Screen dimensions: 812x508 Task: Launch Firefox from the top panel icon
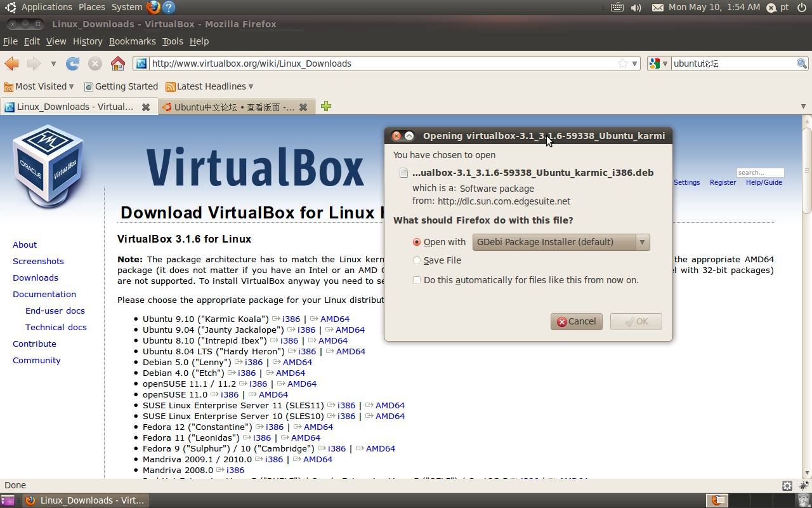(153, 7)
